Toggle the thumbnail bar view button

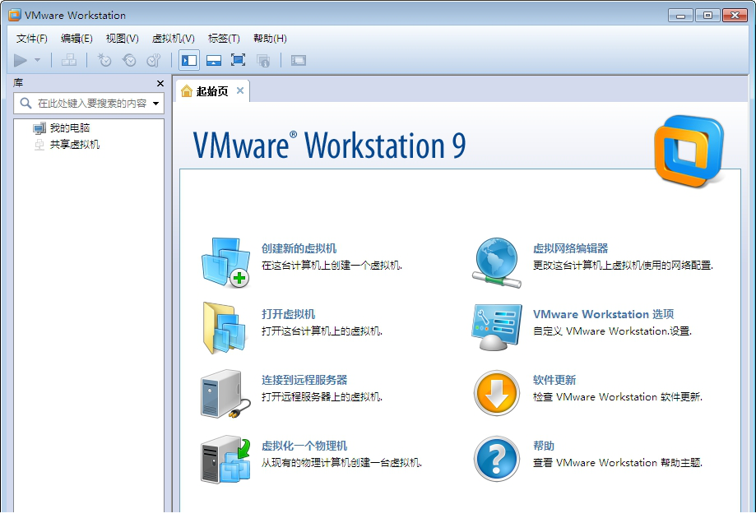(x=214, y=61)
